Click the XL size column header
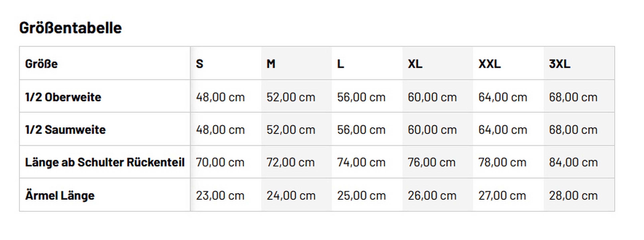The width and height of the screenshot is (644, 240). (x=415, y=64)
